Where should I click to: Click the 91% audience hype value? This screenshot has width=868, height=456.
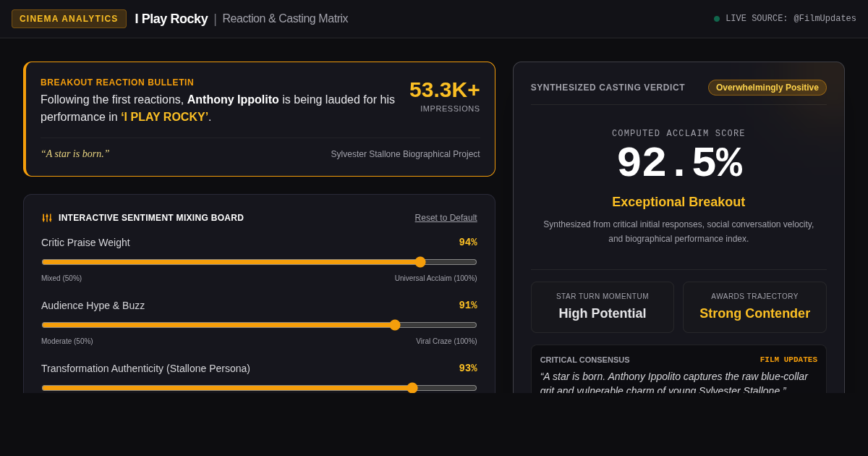468,305
